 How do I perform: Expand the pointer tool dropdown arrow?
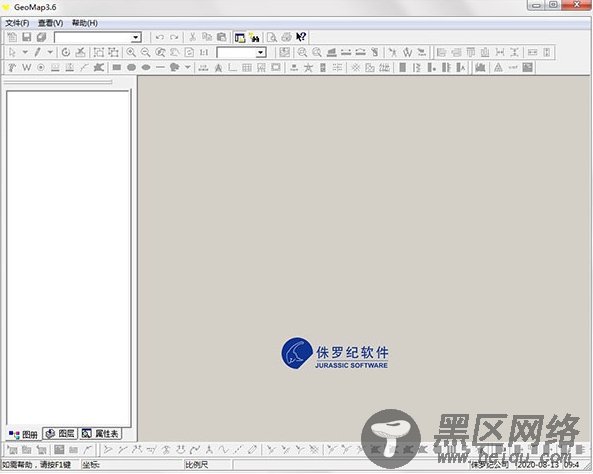coord(25,52)
